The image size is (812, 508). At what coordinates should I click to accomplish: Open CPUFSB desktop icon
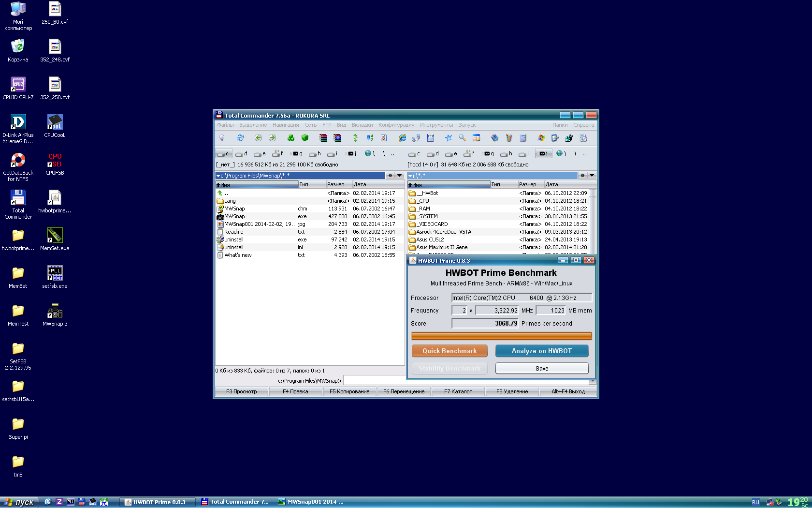click(55, 164)
